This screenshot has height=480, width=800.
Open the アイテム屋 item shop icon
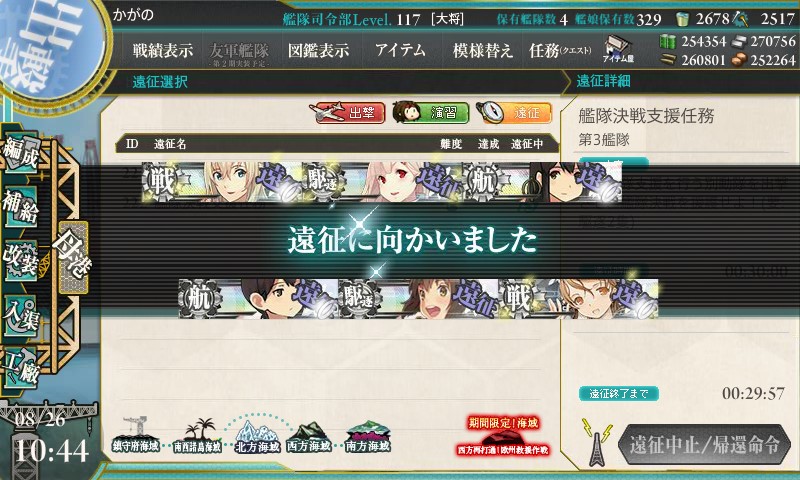(618, 49)
